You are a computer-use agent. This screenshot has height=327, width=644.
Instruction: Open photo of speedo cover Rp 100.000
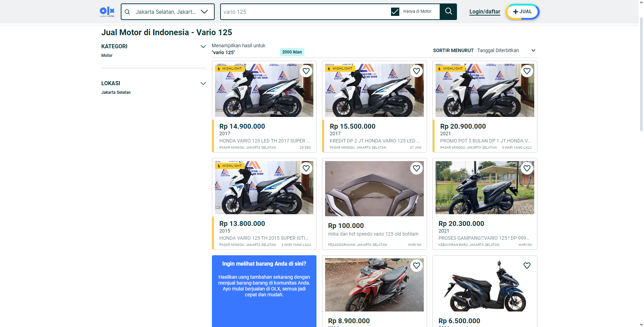coord(374,189)
